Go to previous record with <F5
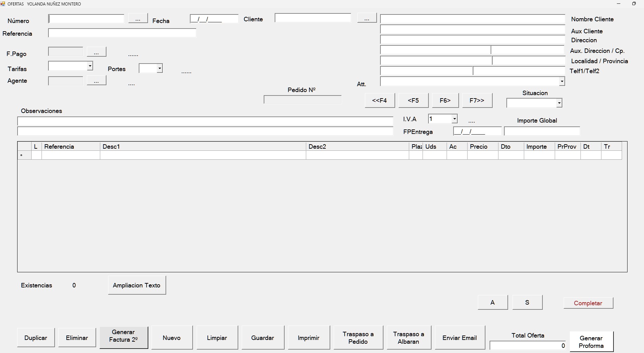Viewport: 644px width, 353px height. (x=413, y=100)
